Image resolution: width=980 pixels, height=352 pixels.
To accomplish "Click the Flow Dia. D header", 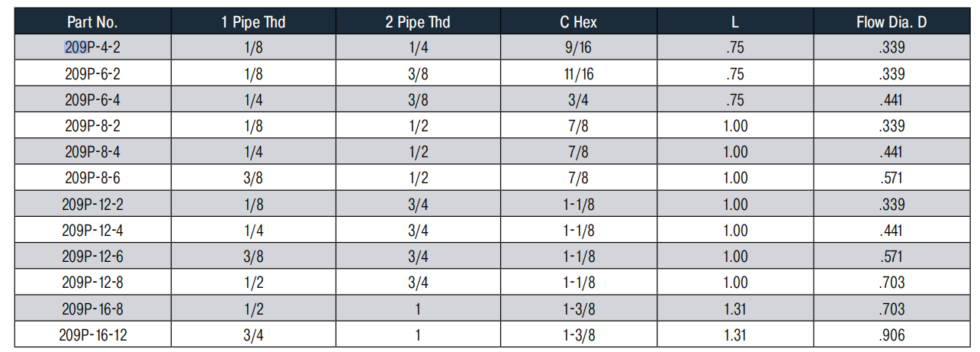I will point(891,22).
